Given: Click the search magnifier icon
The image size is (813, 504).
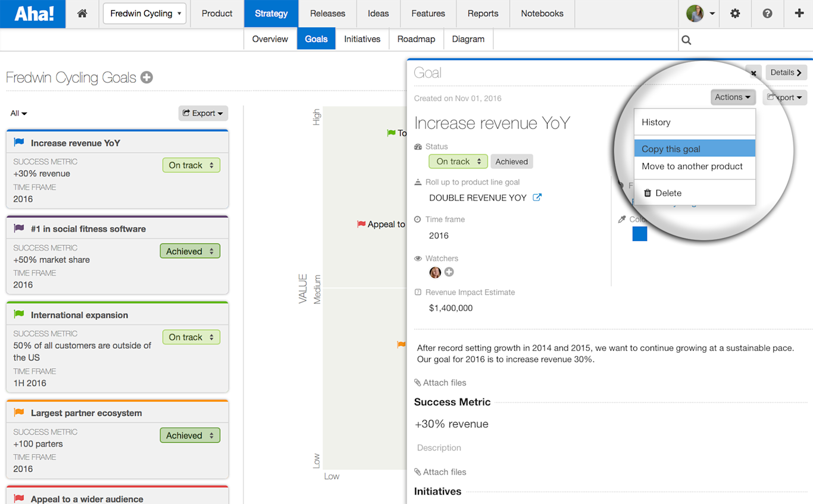Looking at the screenshot, I should 686,39.
